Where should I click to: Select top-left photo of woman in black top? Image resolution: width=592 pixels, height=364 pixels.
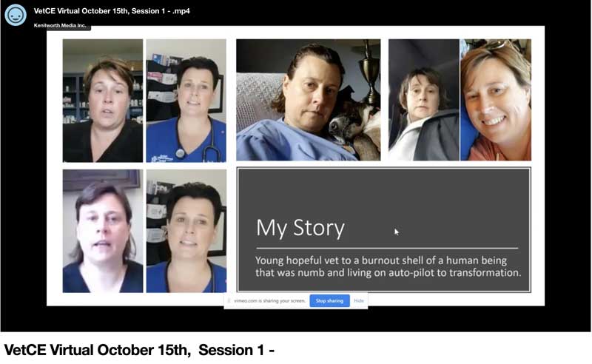point(103,101)
